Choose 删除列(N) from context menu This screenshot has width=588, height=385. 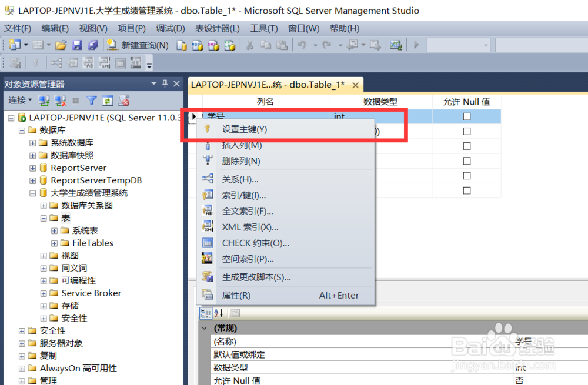[286, 161]
